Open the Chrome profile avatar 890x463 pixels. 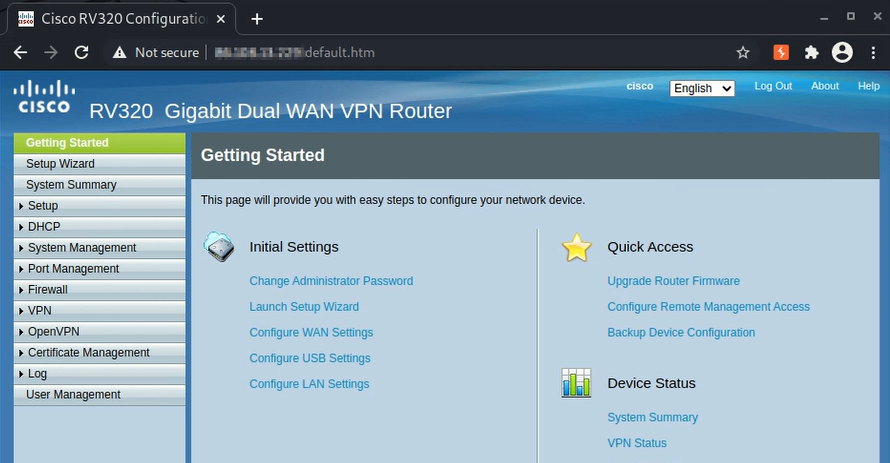[842, 53]
